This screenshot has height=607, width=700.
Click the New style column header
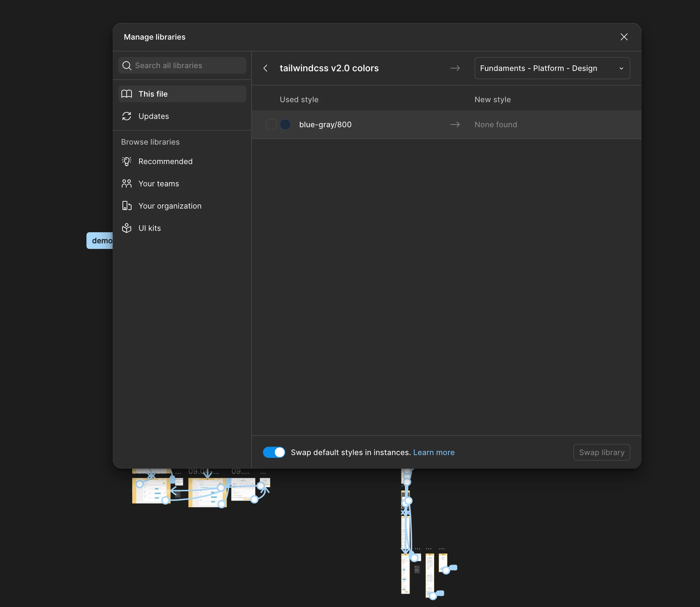pyautogui.click(x=493, y=99)
